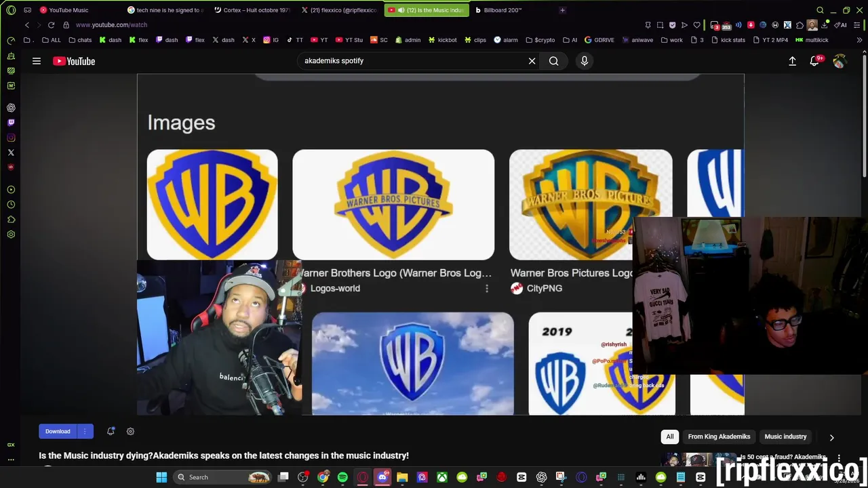The width and height of the screenshot is (868, 488).
Task: Open the kickbot bookmark
Action: click(x=442, y=40)
